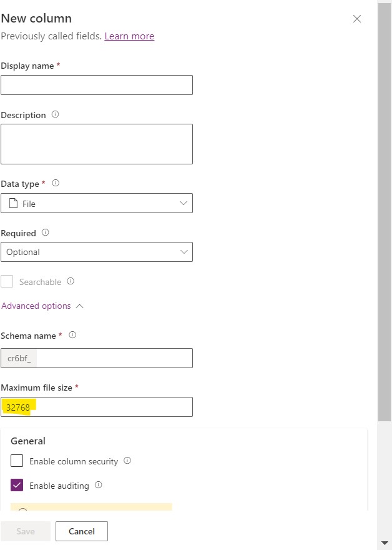Uncheck the Enable auditing checkbox

(16, 485)
